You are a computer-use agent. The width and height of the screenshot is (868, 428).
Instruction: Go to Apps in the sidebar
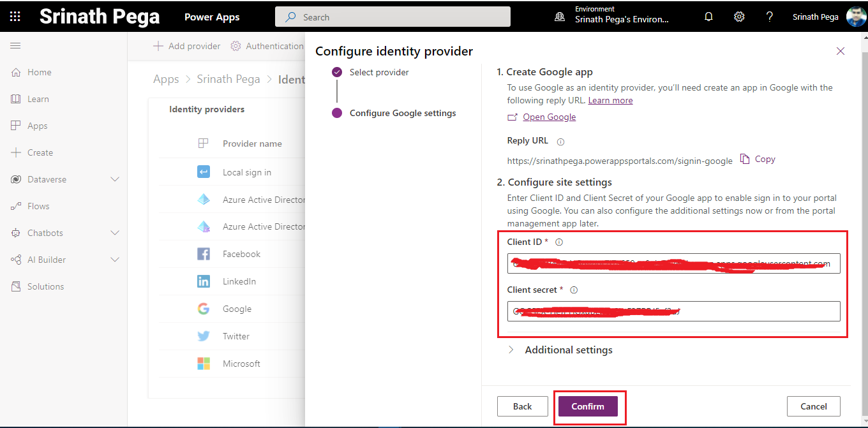click(37, 126)
